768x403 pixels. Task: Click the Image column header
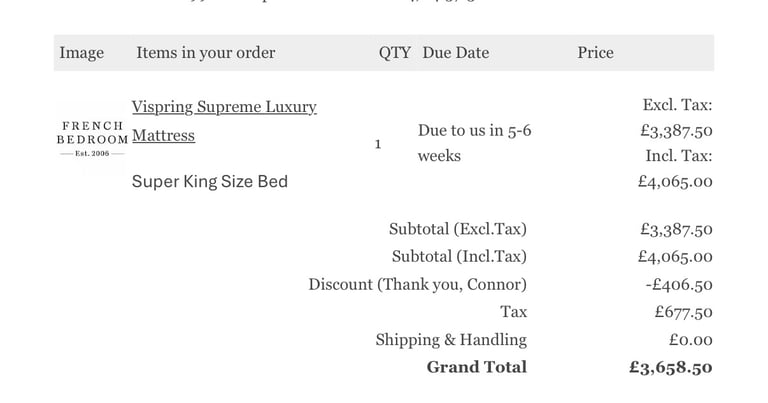[x=81, y=52]
